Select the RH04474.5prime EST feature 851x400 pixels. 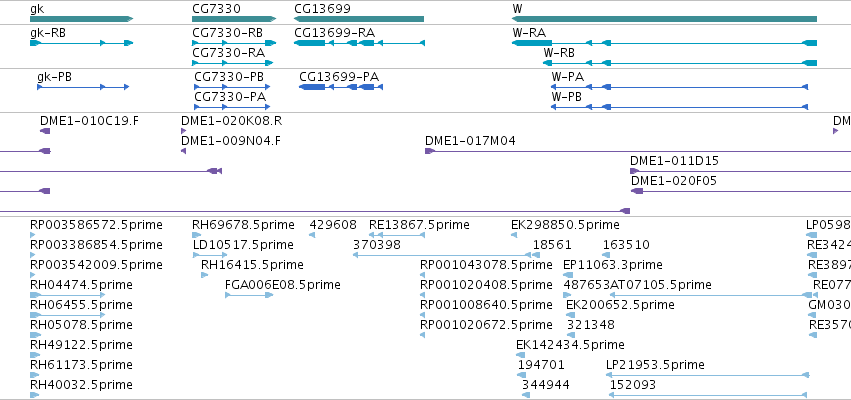[67, 295]
